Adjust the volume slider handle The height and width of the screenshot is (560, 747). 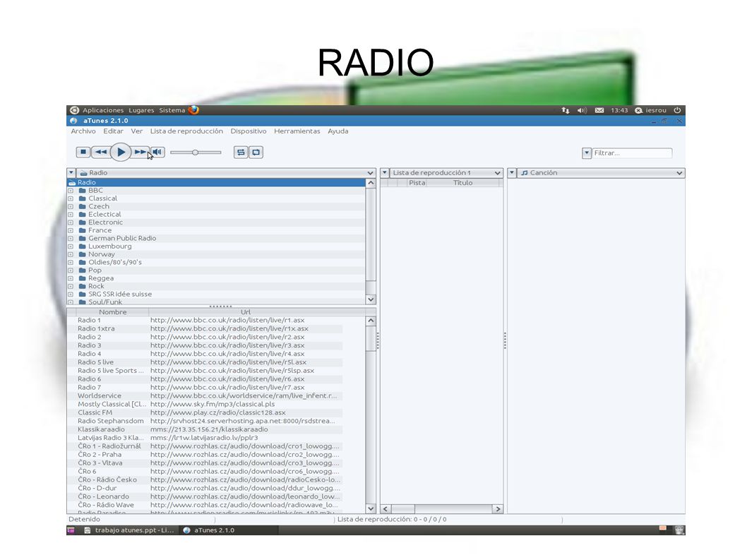[195, 153]
